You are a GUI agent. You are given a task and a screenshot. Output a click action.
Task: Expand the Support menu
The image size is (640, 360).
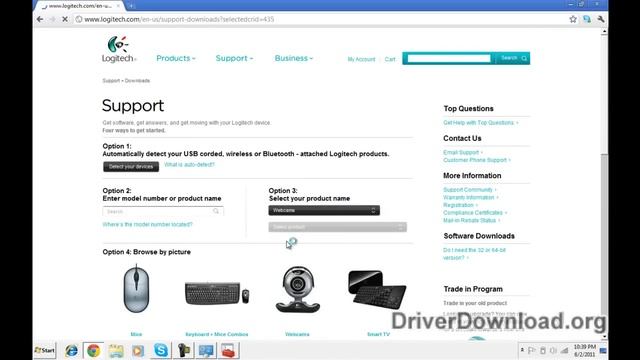[234, 58]
